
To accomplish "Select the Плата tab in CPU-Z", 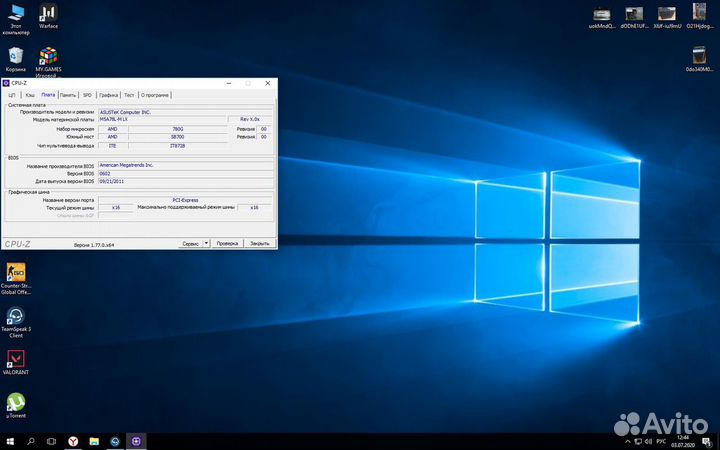I will (48, 95).
